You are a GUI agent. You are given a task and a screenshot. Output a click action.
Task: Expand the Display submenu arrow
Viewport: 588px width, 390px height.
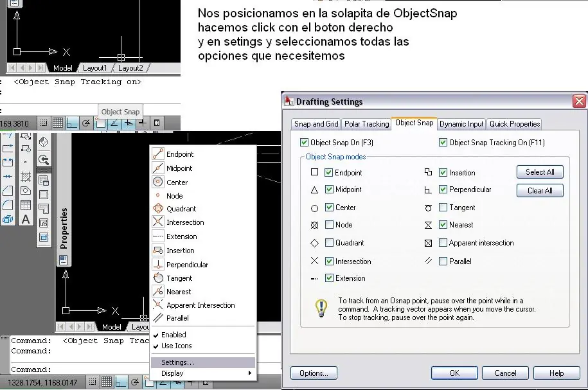(249, 373)
